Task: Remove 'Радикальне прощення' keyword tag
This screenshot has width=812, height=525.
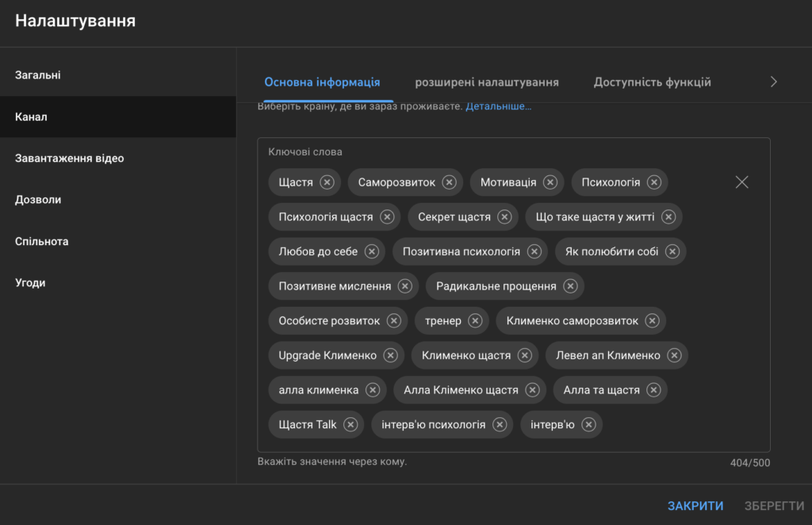Action: point(570,286)
